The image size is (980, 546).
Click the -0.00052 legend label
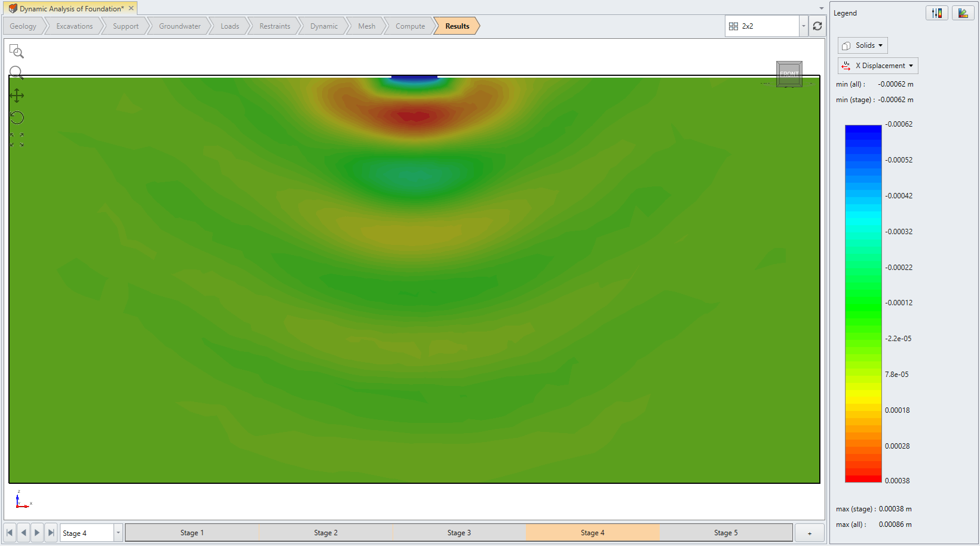[x=899, y=160]
